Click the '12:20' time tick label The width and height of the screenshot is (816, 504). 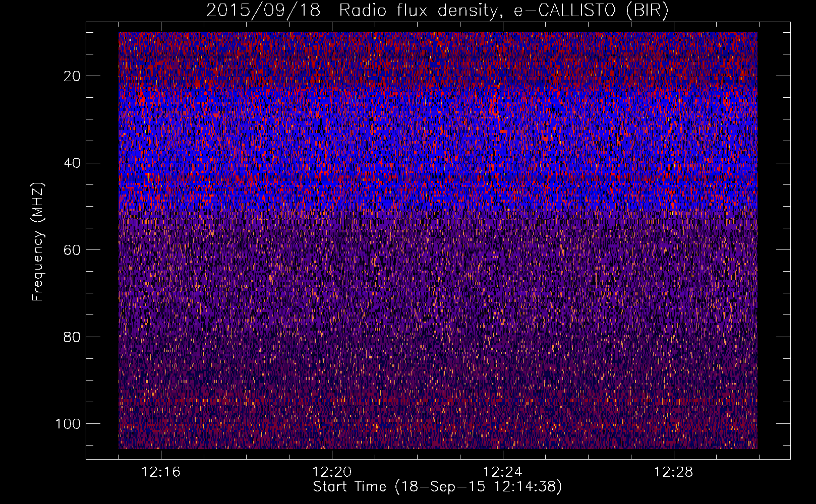[332, 472]
